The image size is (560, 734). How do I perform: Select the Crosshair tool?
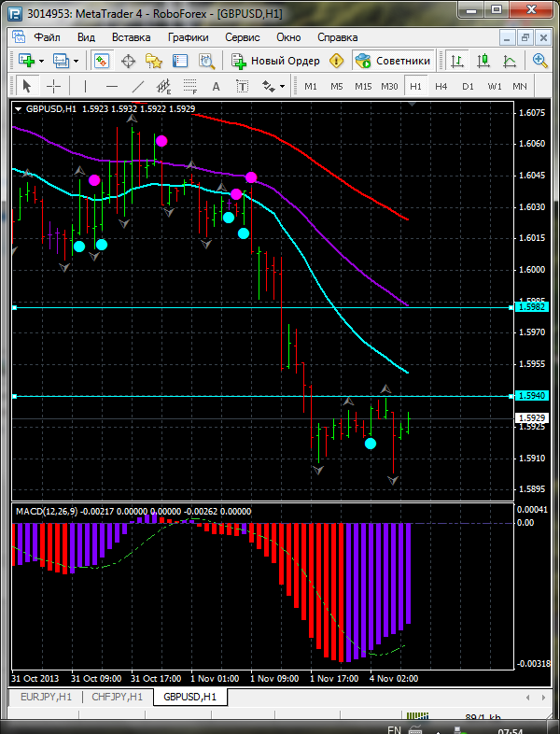pyautogui.click(x=54, y=86)
